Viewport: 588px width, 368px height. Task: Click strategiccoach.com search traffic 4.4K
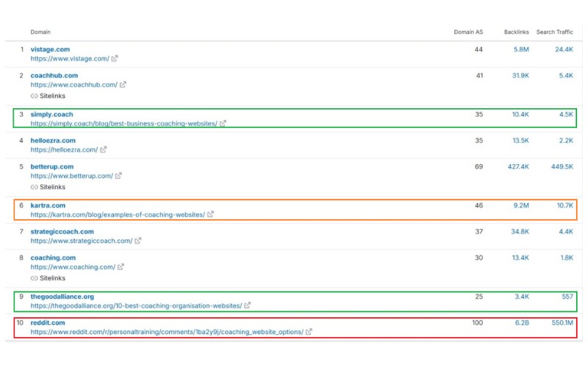point(566,232)
